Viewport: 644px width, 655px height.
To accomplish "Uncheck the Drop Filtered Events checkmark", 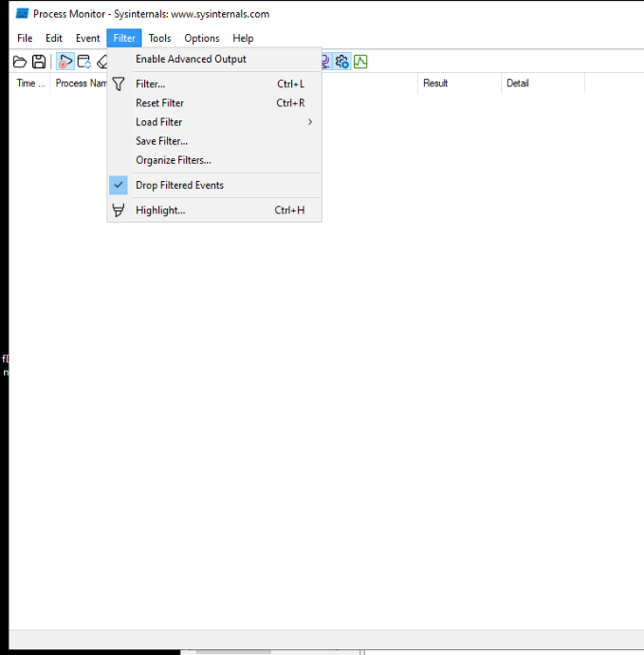I will 119,185.
